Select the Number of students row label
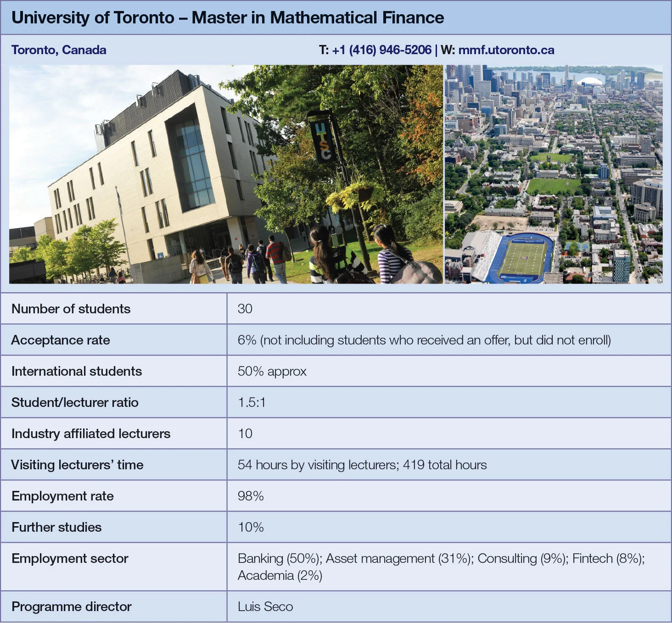 (x=71, y=309)
